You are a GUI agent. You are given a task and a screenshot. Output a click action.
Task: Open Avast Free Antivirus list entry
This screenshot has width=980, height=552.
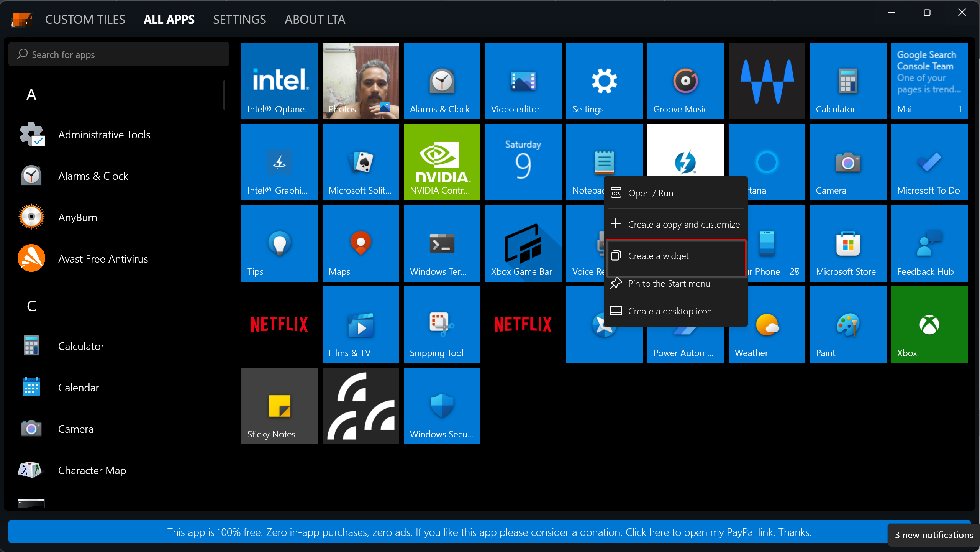(x=119, y=259)
